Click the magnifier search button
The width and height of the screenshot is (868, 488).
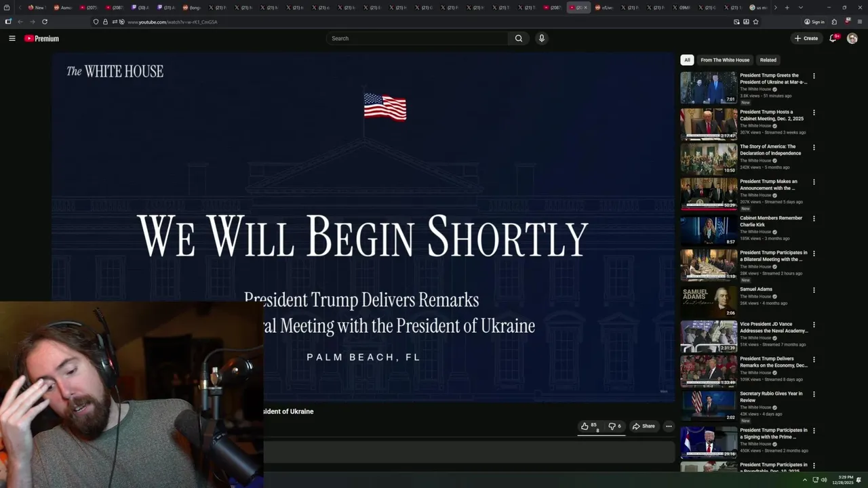coord(519,39)
